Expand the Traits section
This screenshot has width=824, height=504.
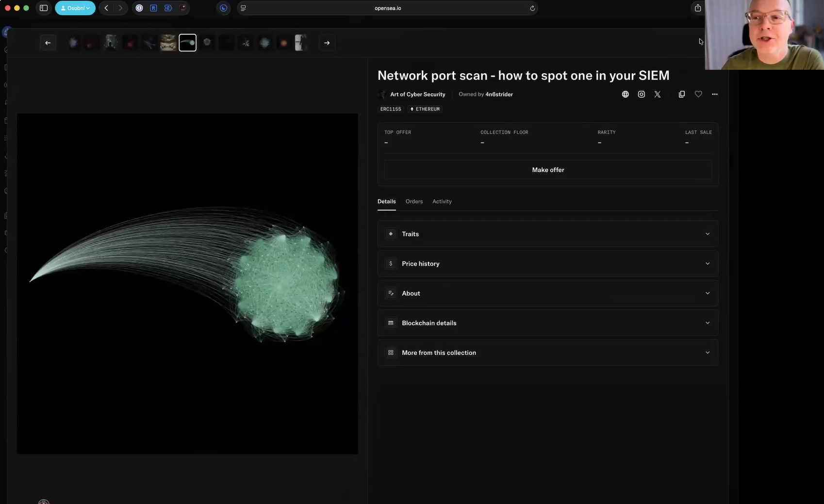click(x=547, y=234)
